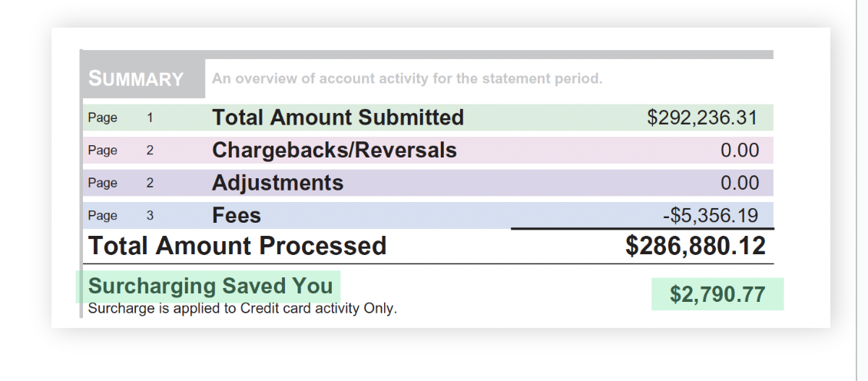The height and width of the screenshot is (381, 868).
Task: Click the SUMMARY section header
Action: (x=136, y=78)
